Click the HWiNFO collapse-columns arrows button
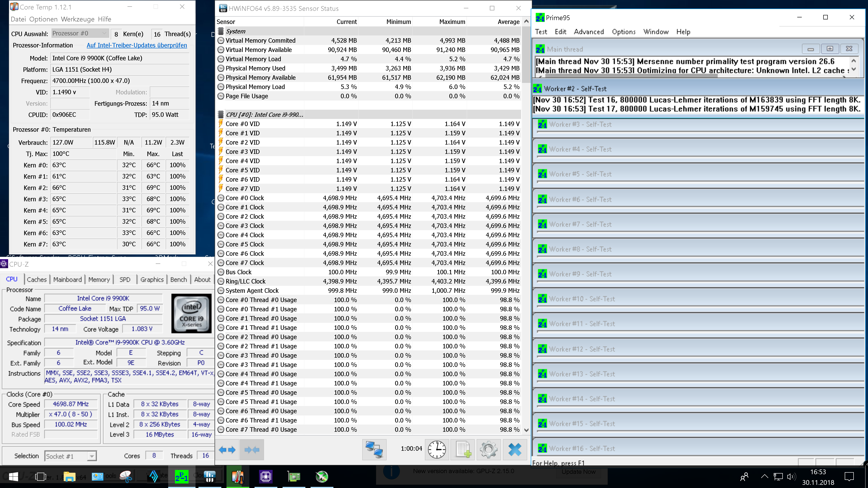 252,449
